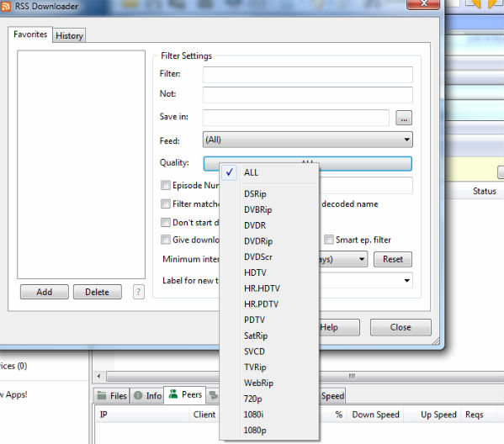This screenshot has height=444, width=504.
Task: Click the Reset button
Action: click(x=393, y=259)
